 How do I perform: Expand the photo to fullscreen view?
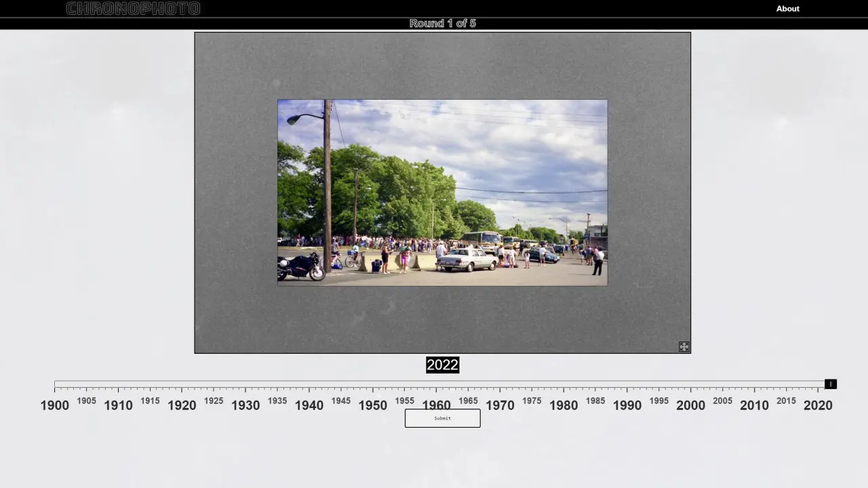click(684, 346)
